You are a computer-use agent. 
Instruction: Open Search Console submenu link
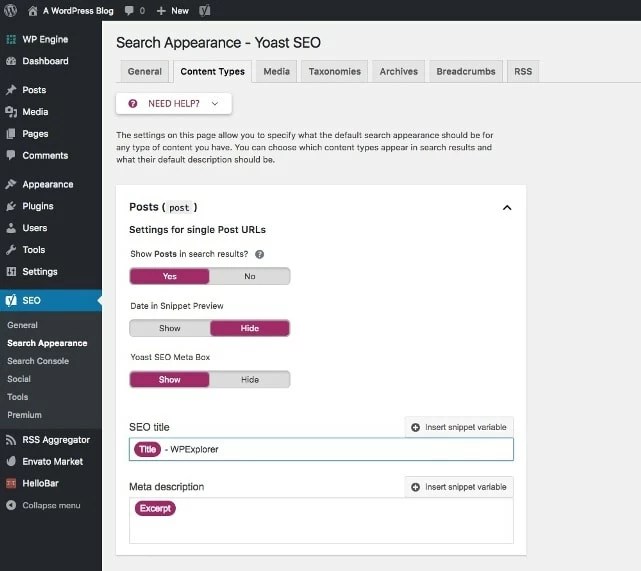[x=38, y=361]
